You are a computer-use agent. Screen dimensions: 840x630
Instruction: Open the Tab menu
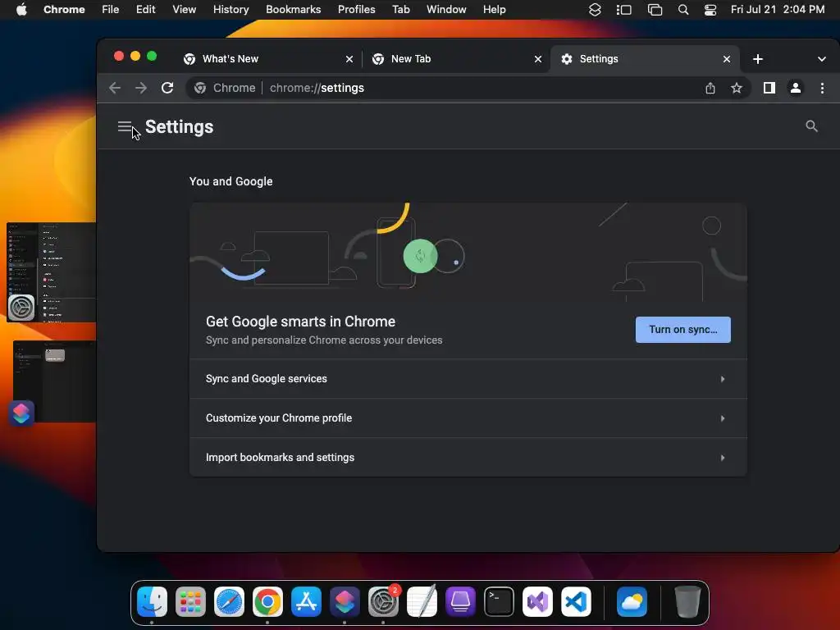pyautogui.click(x=400, y=10)
